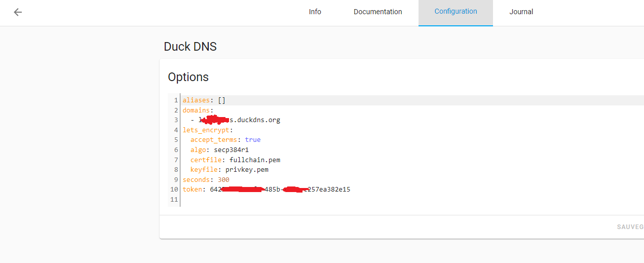
Task: Switch to the Documentation tab
Action: click(x=378, y=12)
